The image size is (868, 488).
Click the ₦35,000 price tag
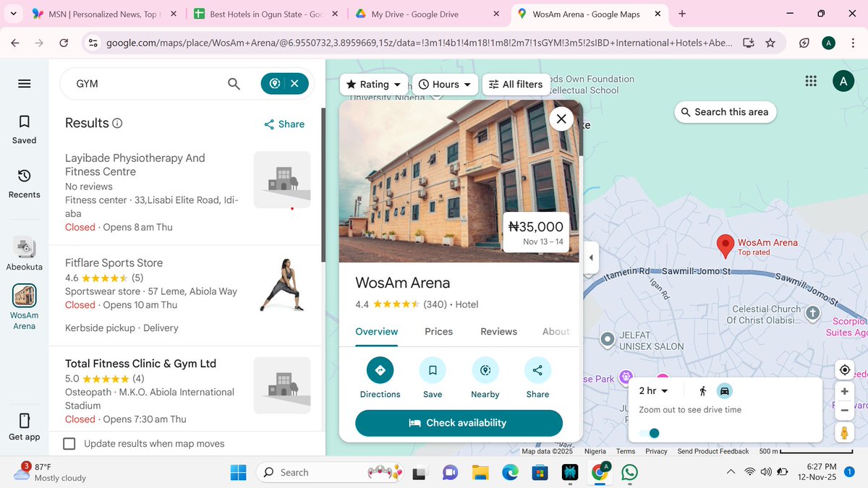[536, 233]
